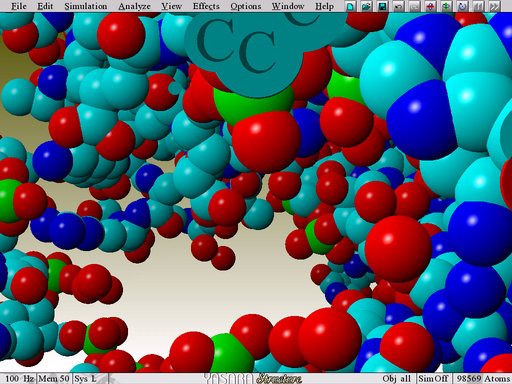Click the 98569 Atoms counter
The image size is (512, 384).
coord(483,379)
